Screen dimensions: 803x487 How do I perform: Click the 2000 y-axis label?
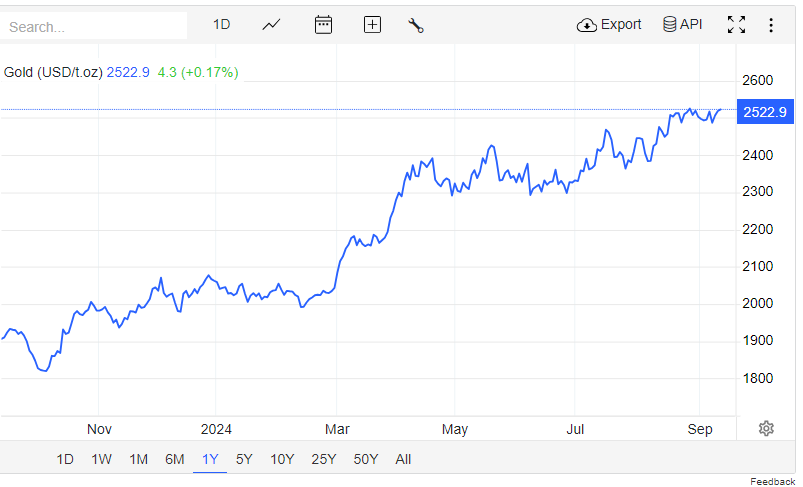click(757, 303)
